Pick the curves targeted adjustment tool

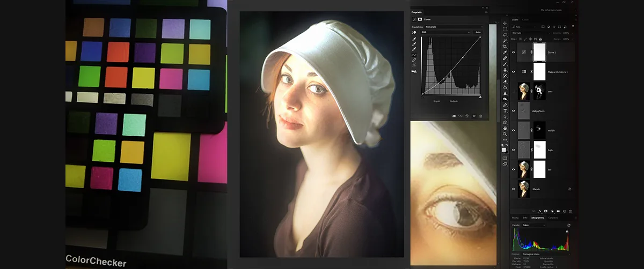click(414, 33)
